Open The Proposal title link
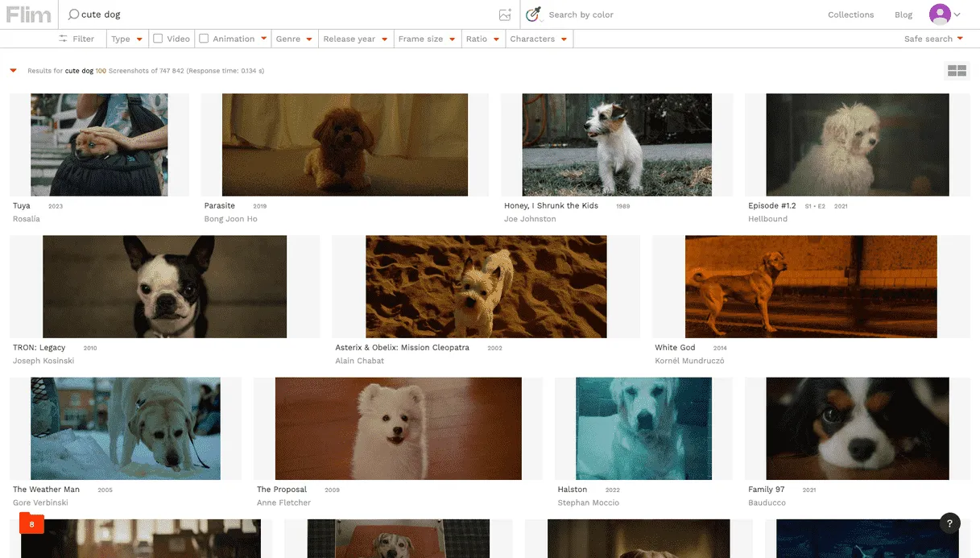 tap(282, 490)
